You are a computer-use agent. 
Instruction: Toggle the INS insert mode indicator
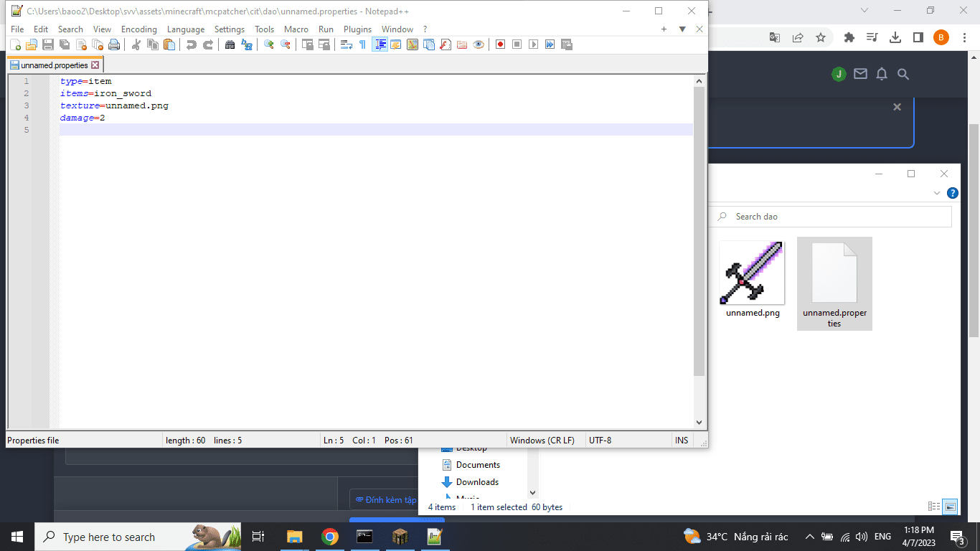(682, 441)
